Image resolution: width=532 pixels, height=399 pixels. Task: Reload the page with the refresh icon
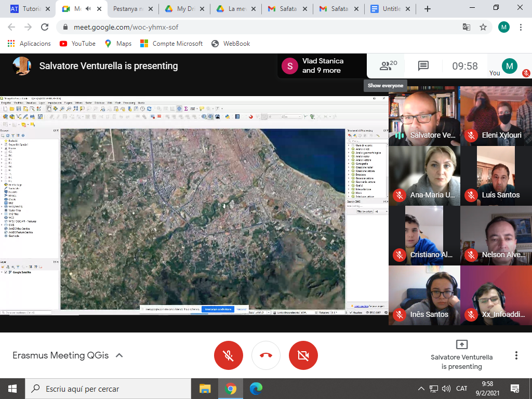(x=45, y=27)
